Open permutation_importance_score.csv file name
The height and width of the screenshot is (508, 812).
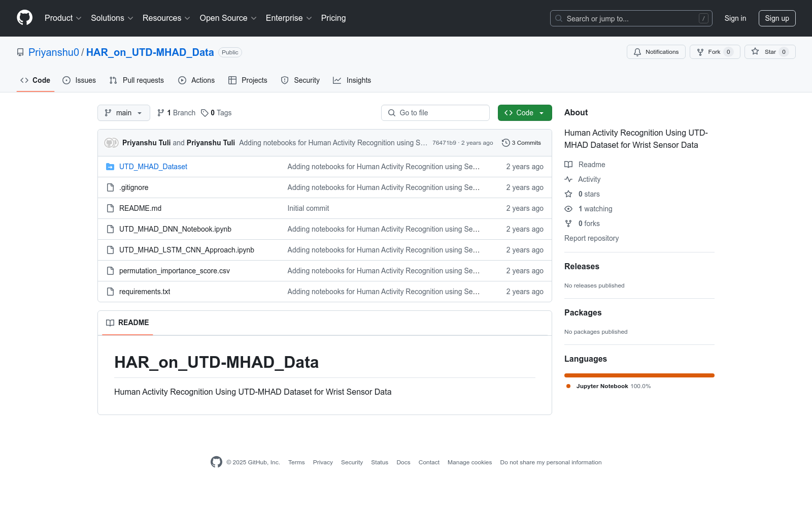(175, 271)
